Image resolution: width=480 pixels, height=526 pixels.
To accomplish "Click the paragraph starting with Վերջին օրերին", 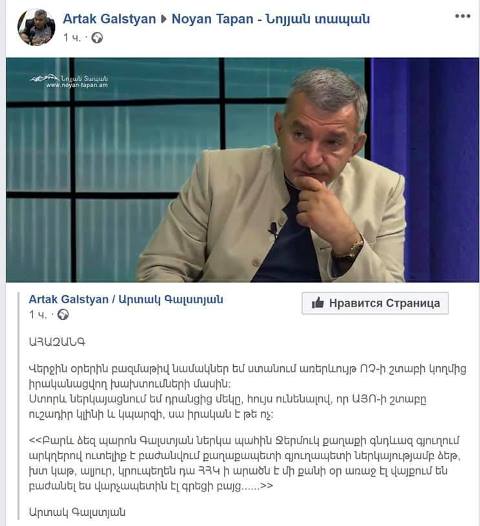I will pos(247,391).
